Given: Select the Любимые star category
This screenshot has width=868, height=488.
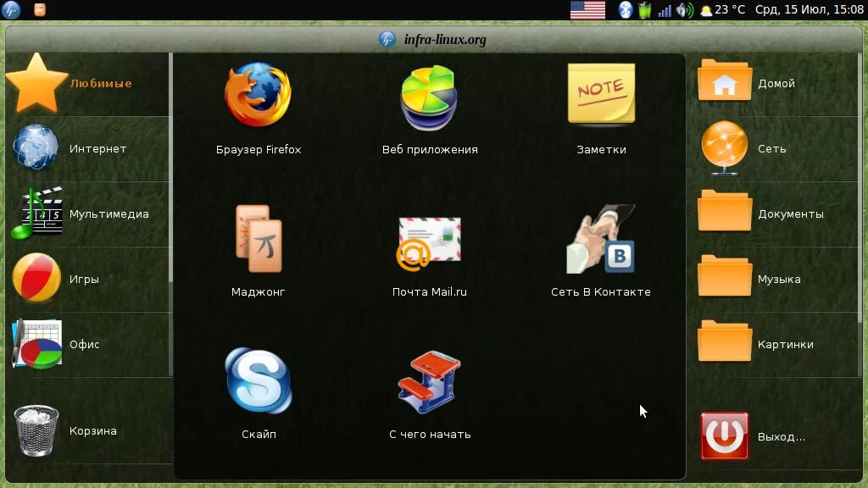Looking at the screenshot, I should point(87,84).
